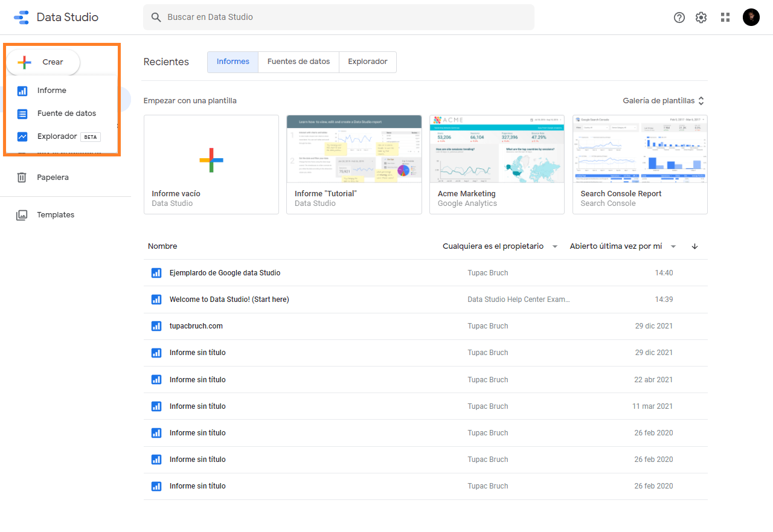Screen dimensions: 773x532
Task: Click the Papelera trash icon
Action: pyautogui.click(x=22, y=178)
